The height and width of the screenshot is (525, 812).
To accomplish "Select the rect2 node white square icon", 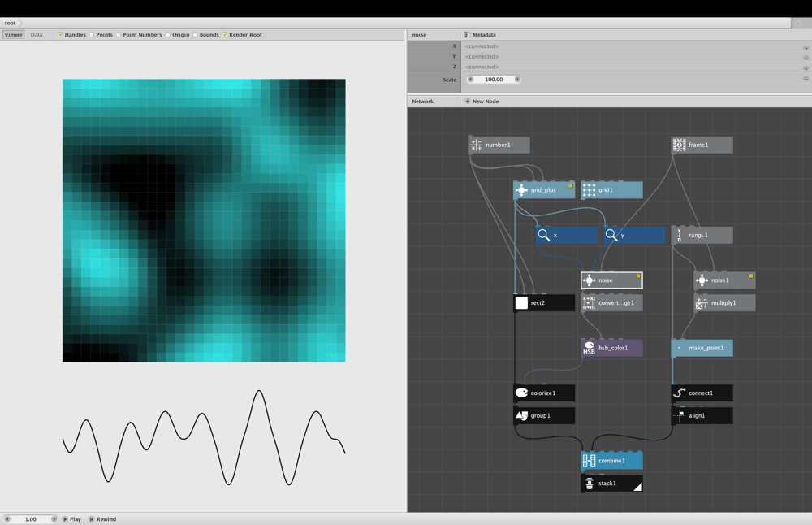I will click(x=521, y=302).
